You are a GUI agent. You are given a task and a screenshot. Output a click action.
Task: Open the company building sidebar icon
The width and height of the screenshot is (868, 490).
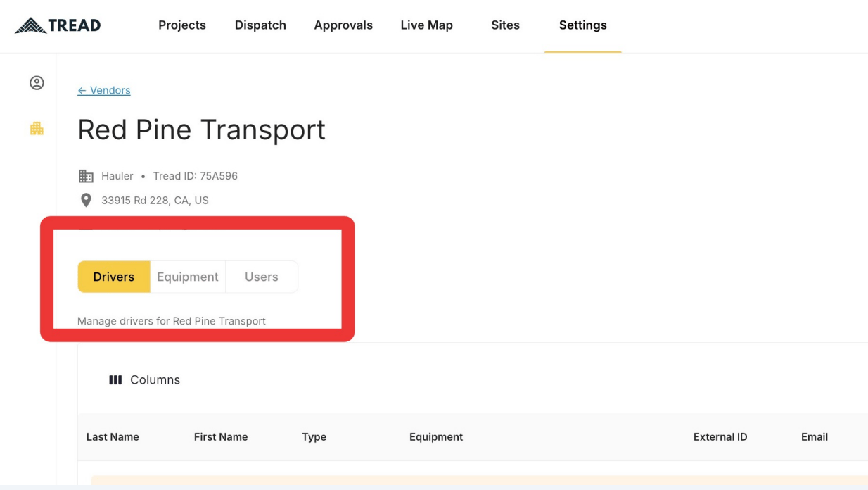pyautogui.click(x=37, y=128)
